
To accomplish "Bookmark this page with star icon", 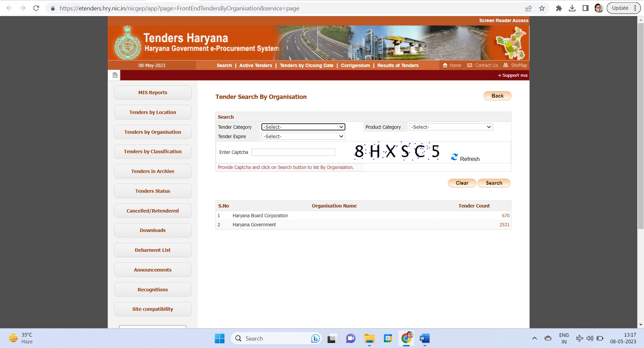I will [x=542, y=8].
